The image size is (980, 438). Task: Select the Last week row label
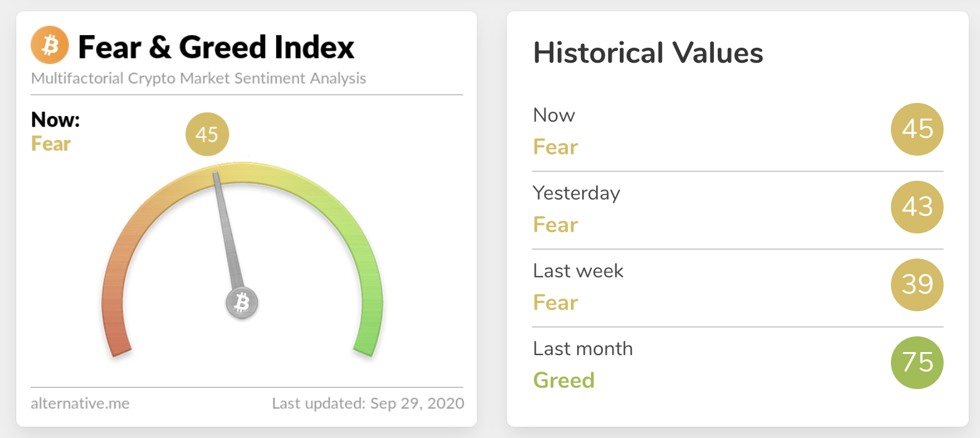coord(578,270)
